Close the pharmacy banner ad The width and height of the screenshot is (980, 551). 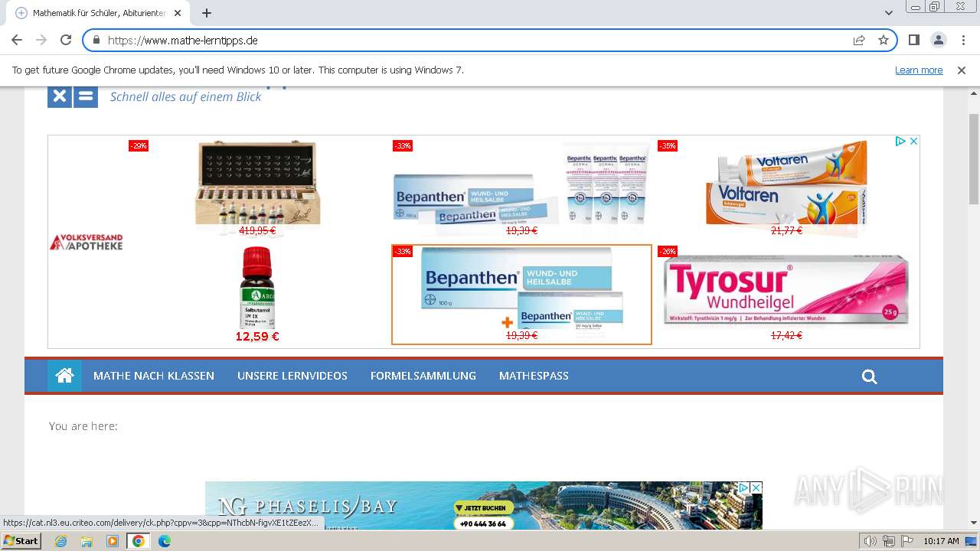click(913, 142)
